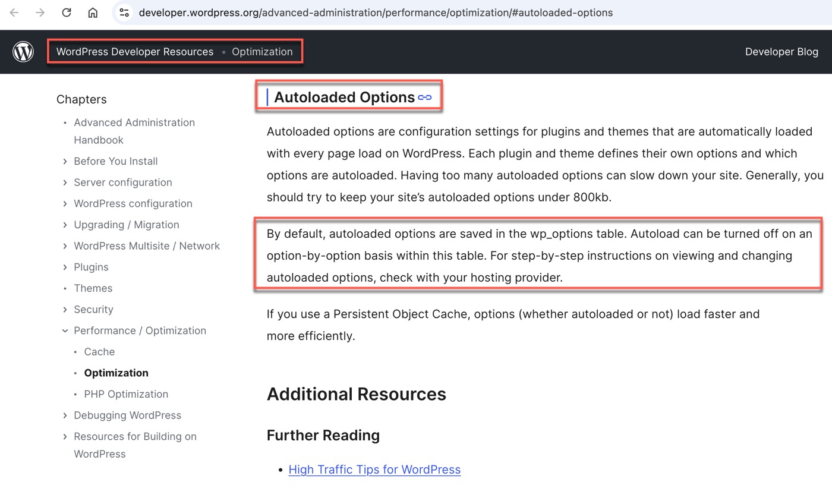Expand Server configuration chevron

[65, 182]
